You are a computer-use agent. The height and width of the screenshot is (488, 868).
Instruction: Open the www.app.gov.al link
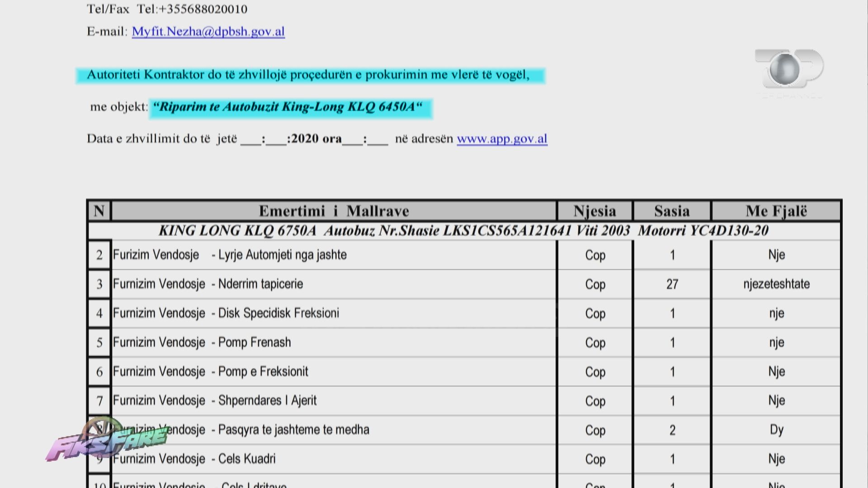point(502,139)
